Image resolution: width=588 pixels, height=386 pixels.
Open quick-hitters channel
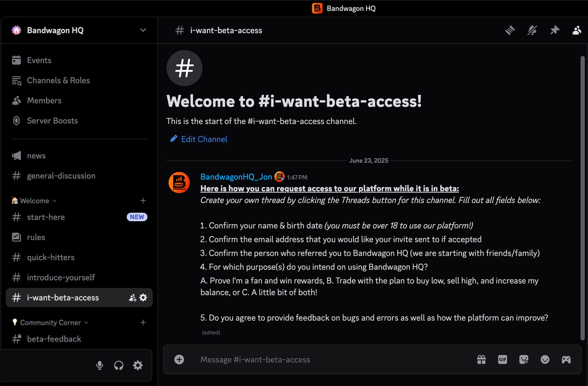pyautogui.click(x=79, y=257)
